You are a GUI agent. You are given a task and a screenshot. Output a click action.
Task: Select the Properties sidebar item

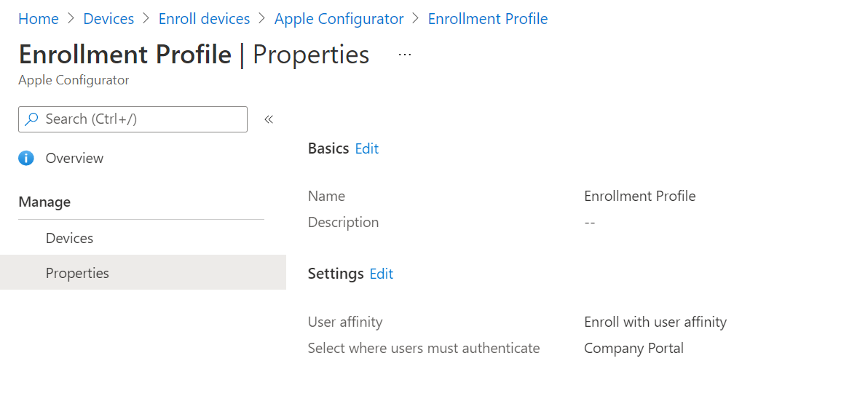143,273
